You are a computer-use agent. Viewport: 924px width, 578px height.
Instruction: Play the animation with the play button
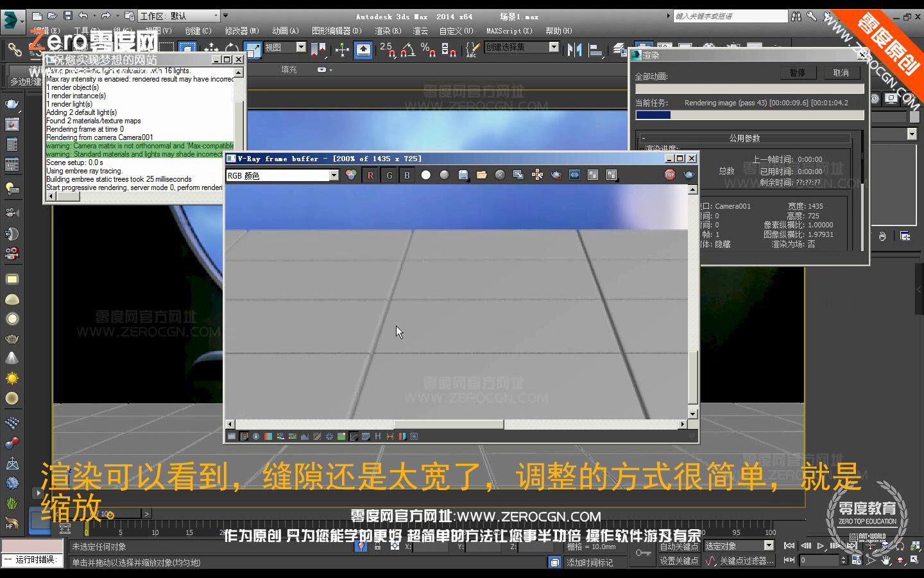pyautogui.click(x=820, y=546)
